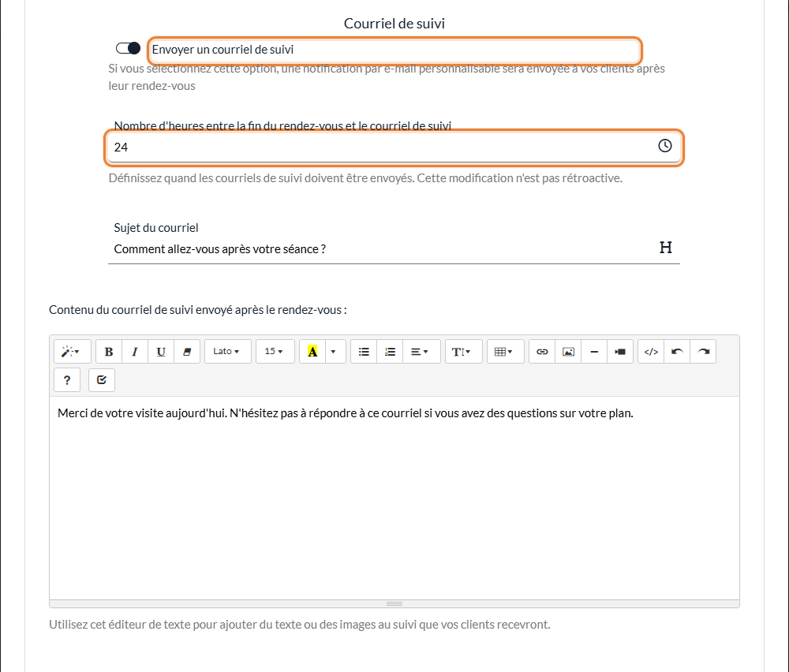This screenshot has width=789, height=672.
Task: Click the checkmark edit icon in toolbar
Action: point(102,379)
